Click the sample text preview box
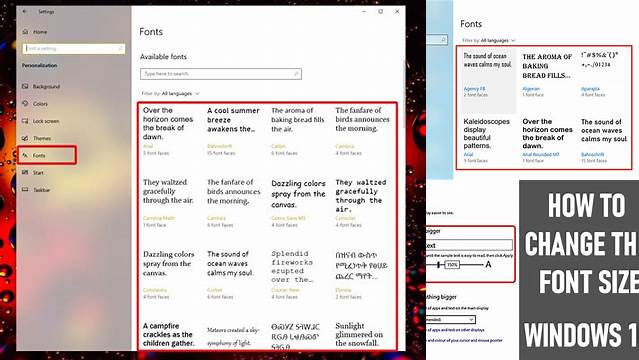Viewport: 639px width, 360px height. (x=469, y=245)
